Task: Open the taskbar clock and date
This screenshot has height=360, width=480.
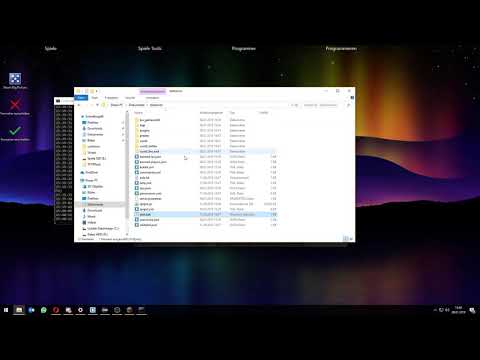Action: point(458,310)
